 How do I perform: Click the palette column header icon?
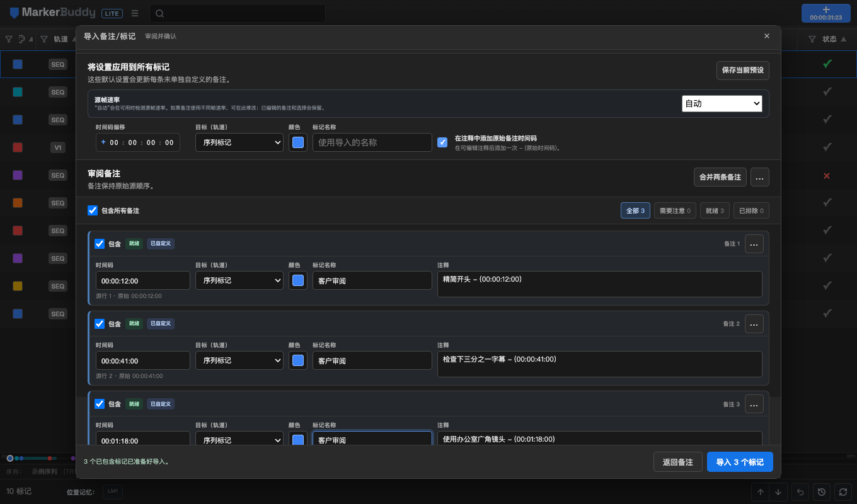(21, 39)
